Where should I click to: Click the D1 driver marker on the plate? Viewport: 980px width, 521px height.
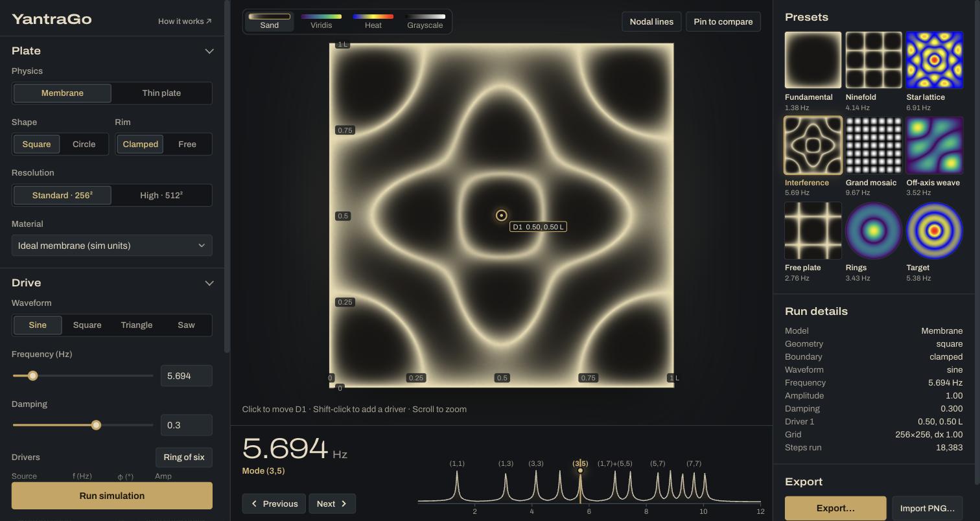(502, 216)
